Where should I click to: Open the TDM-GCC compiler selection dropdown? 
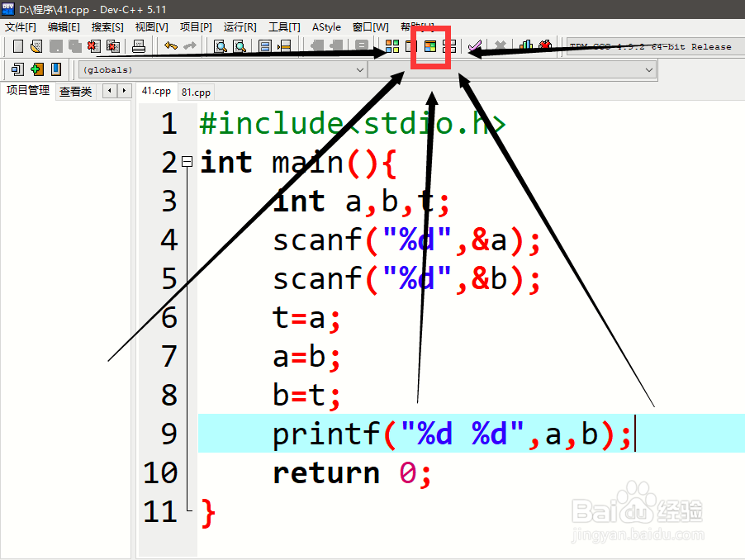[656, 46]
